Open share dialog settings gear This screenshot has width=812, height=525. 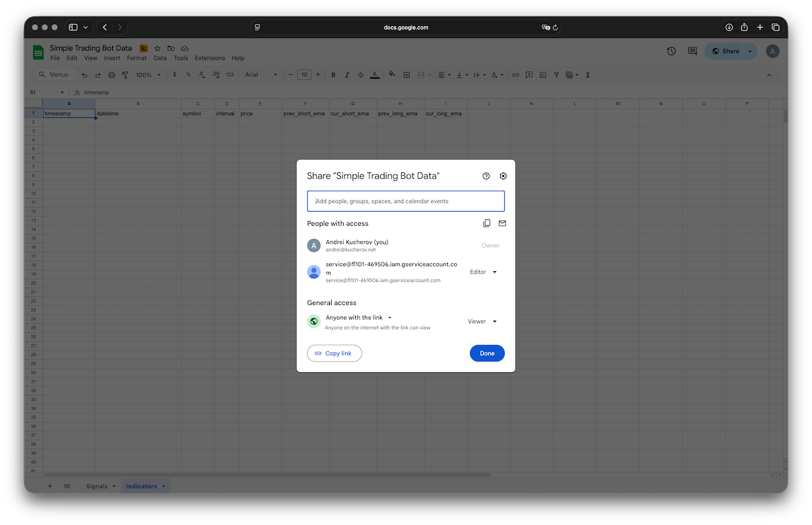pyautogui.click(x=503, y=176)
